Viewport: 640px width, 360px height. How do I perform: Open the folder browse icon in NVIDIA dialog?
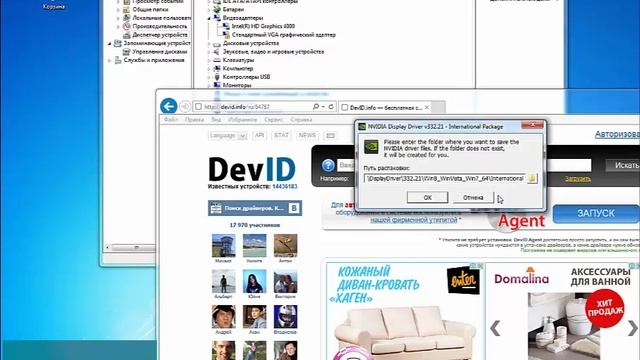532,178
